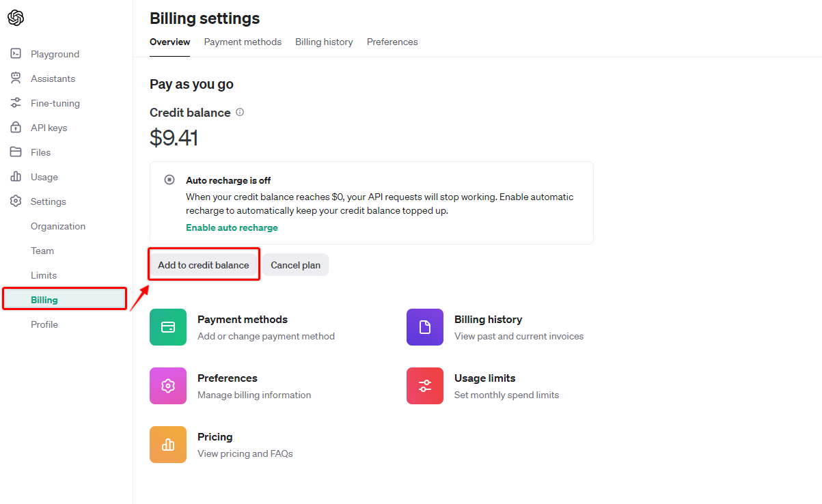Click the purple Billing history document icon
Viewport: 822px width, 504px height.
tap(425, 327)
